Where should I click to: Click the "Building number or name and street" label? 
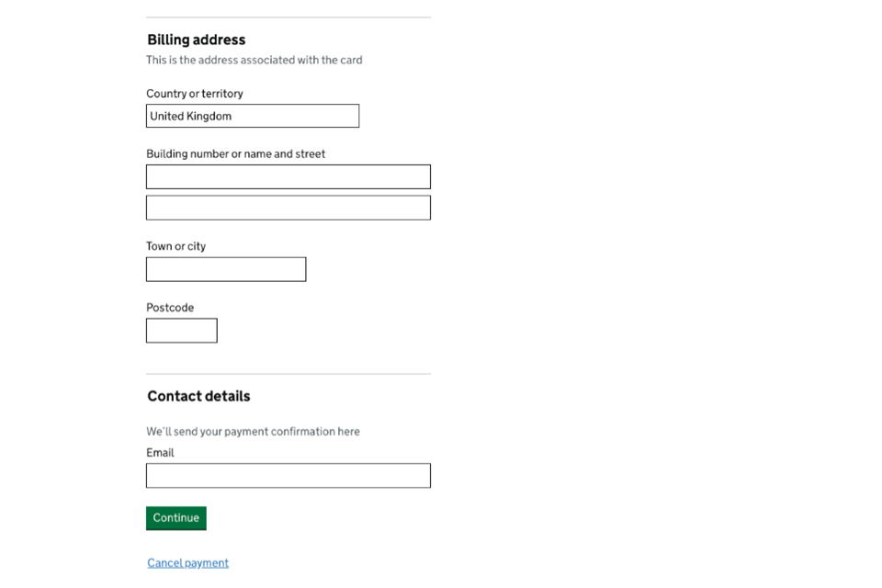pos(235,154)
